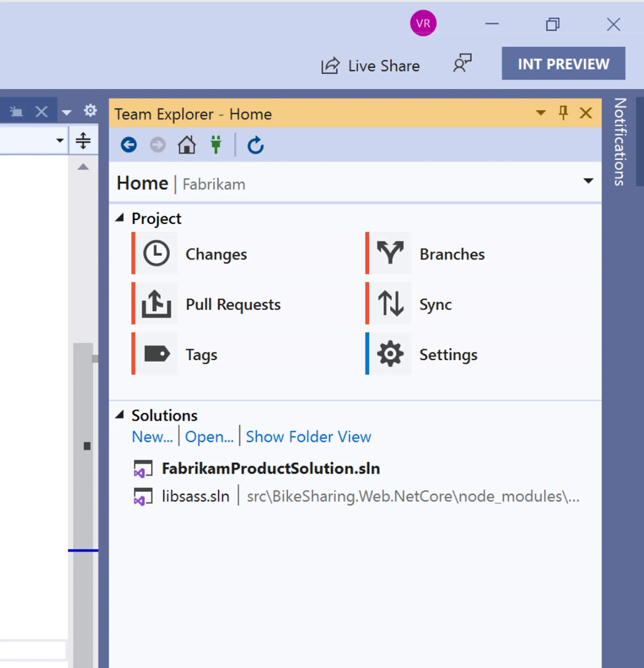This screenshot has width=644, height=668.
Task: Click the INT PREVIEW button
Action: pyautogui.click(x=563, y=63)
